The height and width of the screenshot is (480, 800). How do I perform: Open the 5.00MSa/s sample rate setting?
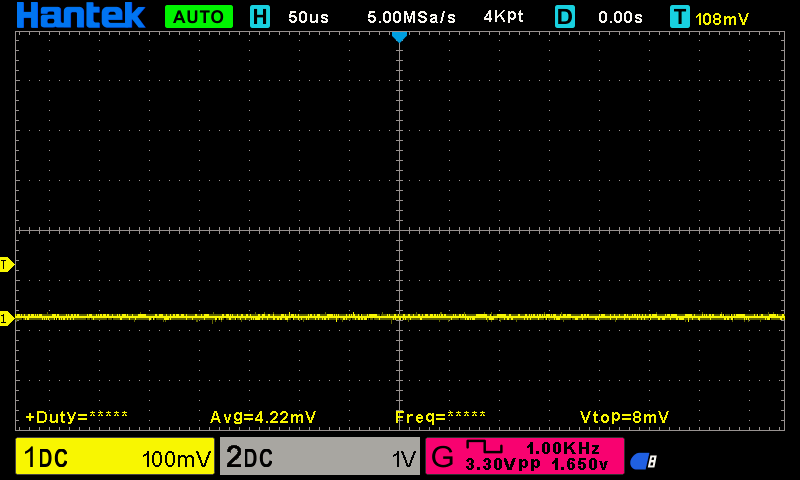[413, 17]
